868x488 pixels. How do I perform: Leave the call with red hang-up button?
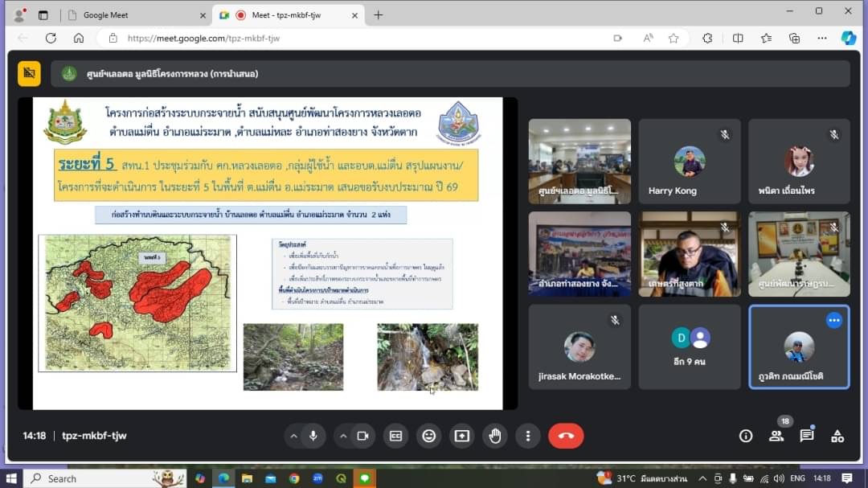[x=566, y=436]
